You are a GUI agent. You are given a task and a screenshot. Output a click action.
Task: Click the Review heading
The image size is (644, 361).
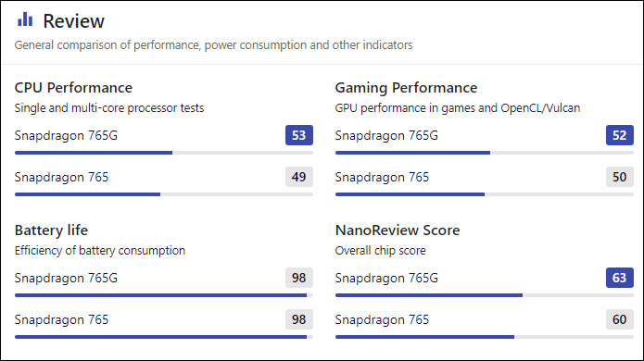pos(73,21)
